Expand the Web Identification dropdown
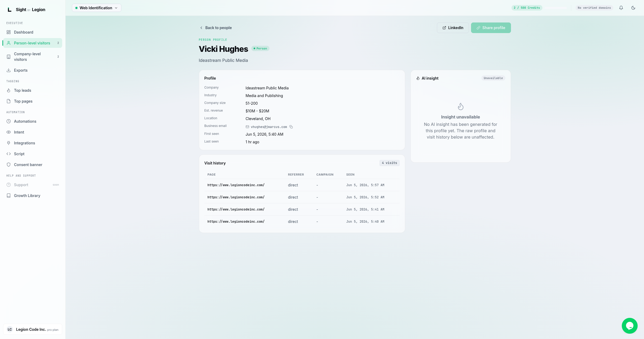Screen dimensions: 644x339 (x=97, y=8)
